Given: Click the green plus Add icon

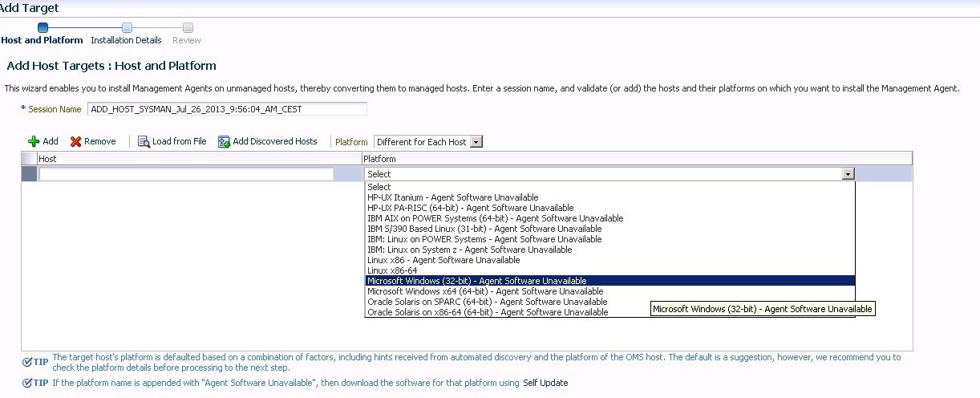Looking at the screenshot, I should coord(34,141).
